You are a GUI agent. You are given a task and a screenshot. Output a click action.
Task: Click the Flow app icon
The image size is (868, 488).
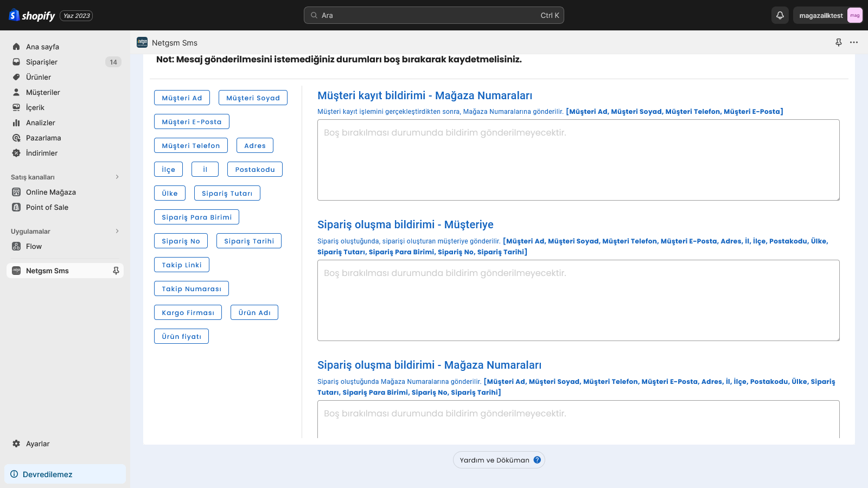click(x=16, y=246)
